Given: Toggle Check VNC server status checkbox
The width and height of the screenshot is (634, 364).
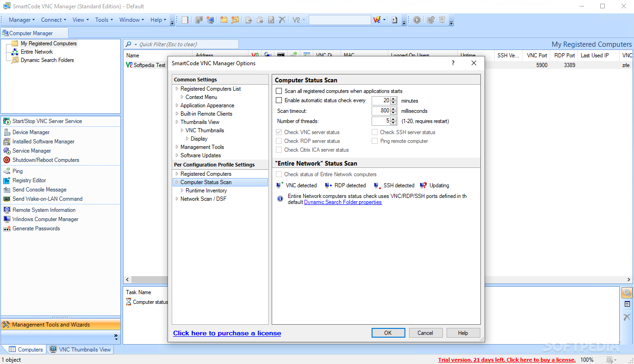Looking at the screenshot, I should click(x=279, y=132).
